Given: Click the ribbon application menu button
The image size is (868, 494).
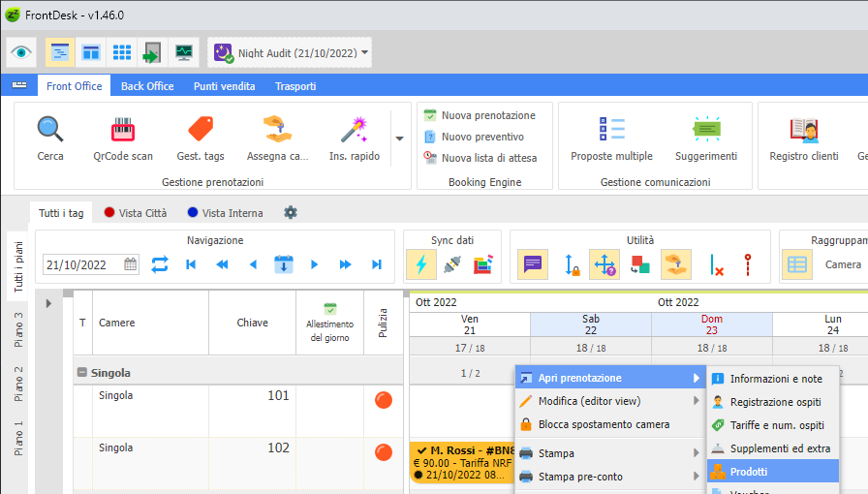Looking at the screenshot, I should (x=19, y=85).
